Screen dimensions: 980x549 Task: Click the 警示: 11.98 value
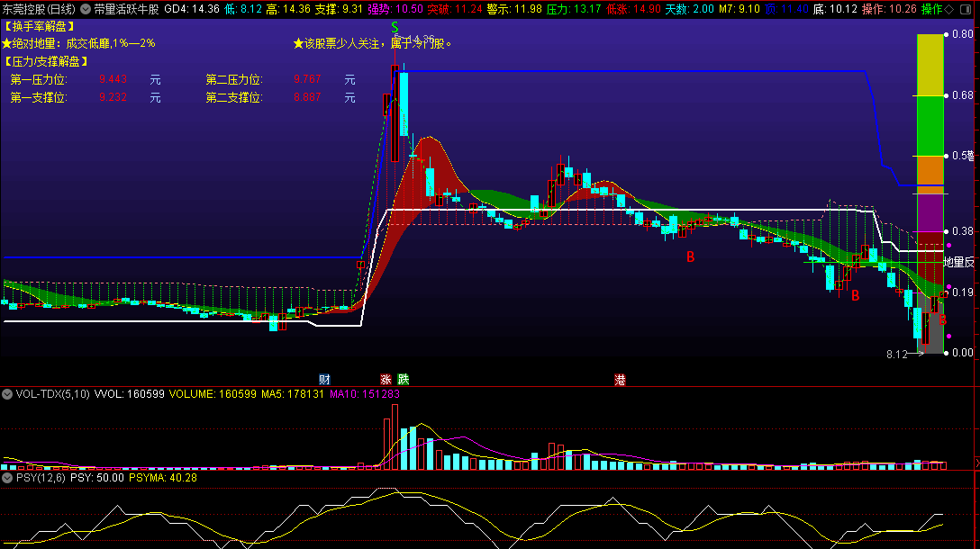513,9
